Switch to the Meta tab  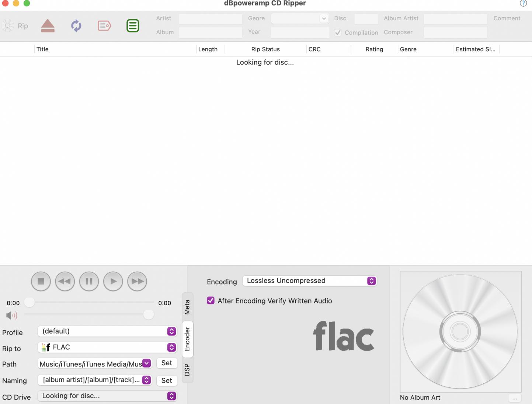click(x=187, y=307)
